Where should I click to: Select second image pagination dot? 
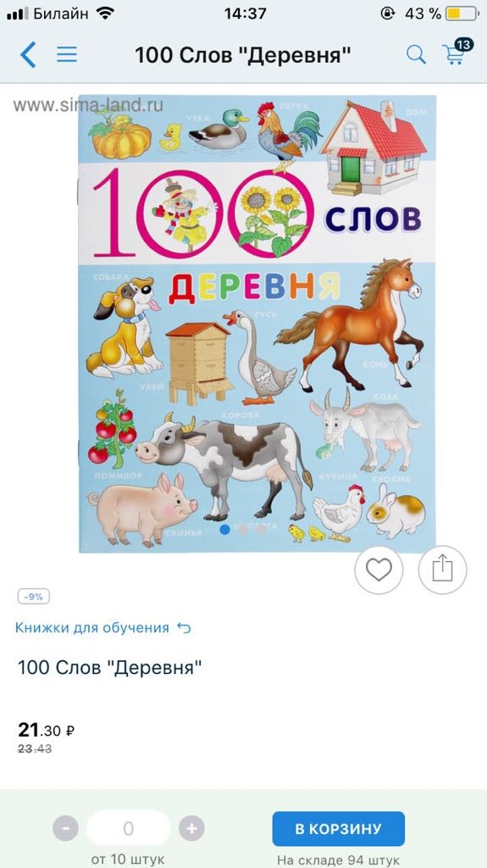(243, 529)
